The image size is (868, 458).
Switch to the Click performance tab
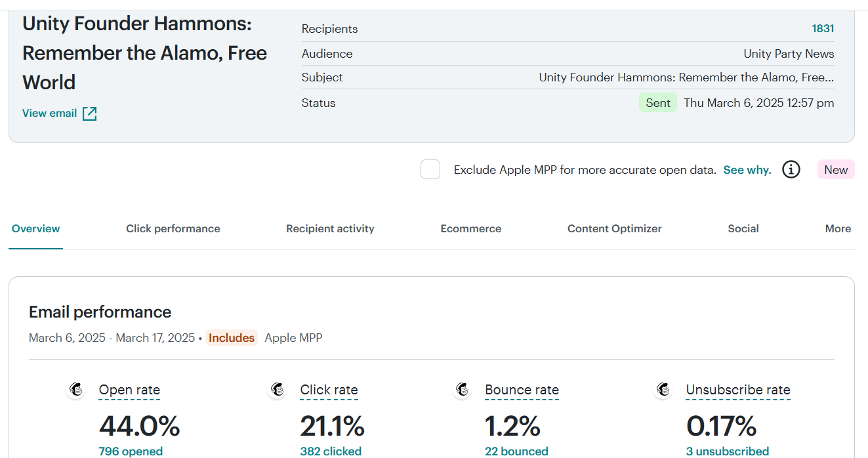pyautogui.click(x=173, y=229)
